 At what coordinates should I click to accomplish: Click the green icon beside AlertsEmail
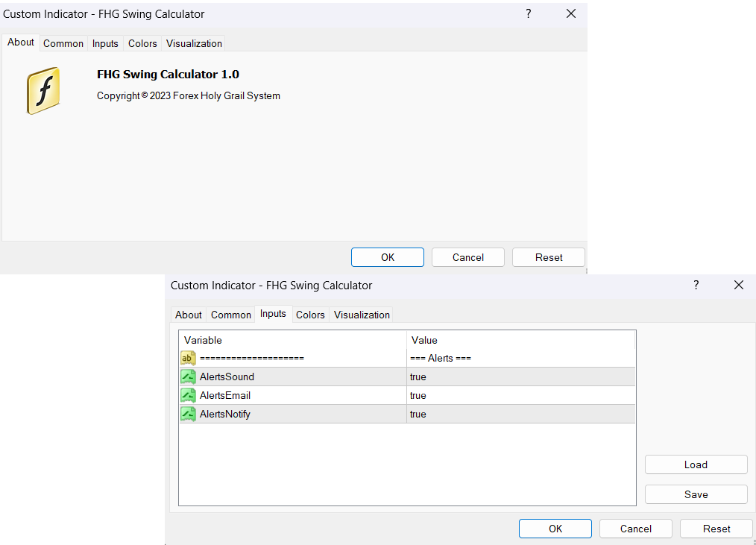pos(188,395)
